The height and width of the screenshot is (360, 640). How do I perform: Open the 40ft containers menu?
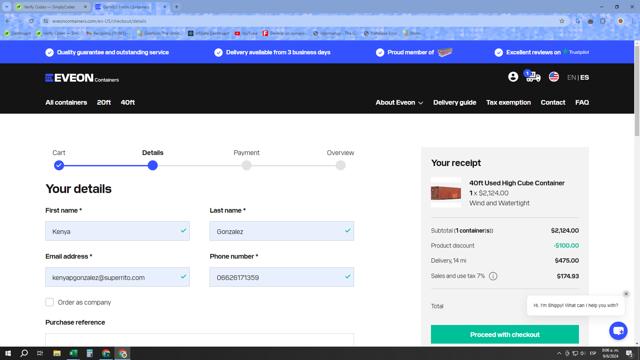point(128,102)
